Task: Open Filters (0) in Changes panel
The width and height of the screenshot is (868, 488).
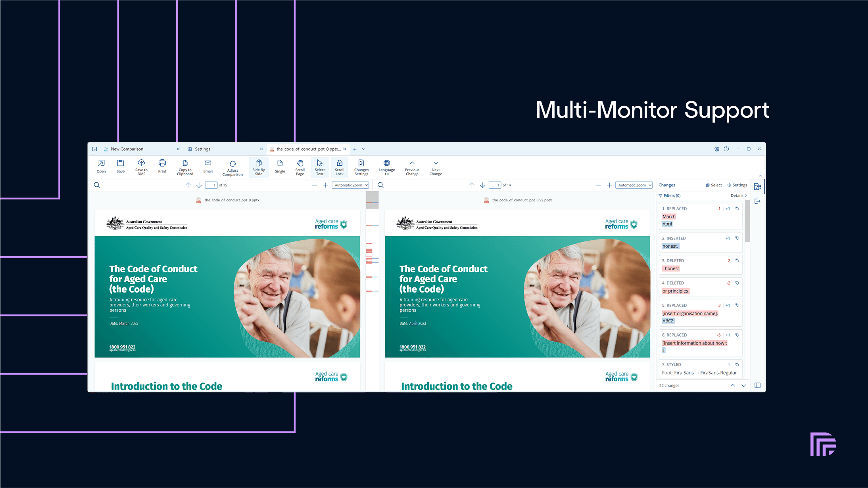Action: click(x=670, y=195)
